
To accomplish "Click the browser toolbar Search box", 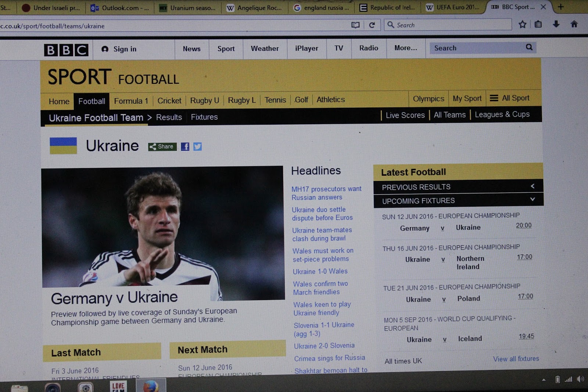I will pyautogui.click(x=448, y=25).
